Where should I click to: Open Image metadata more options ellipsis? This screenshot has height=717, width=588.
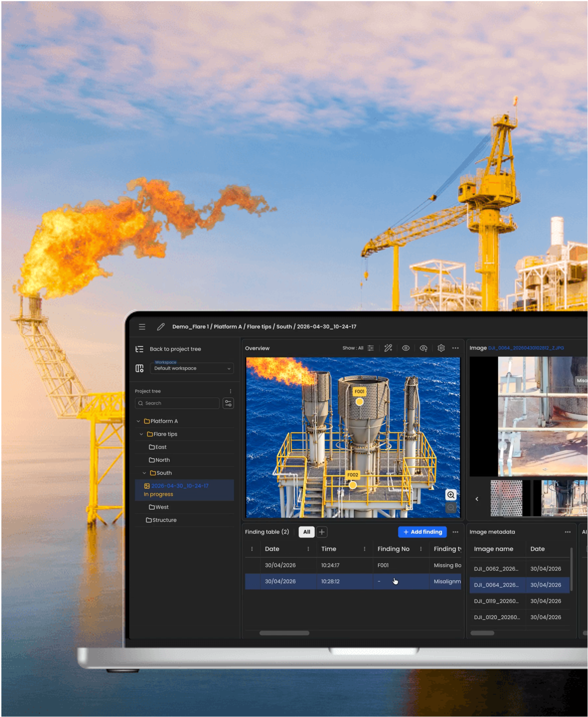(568, 532)
